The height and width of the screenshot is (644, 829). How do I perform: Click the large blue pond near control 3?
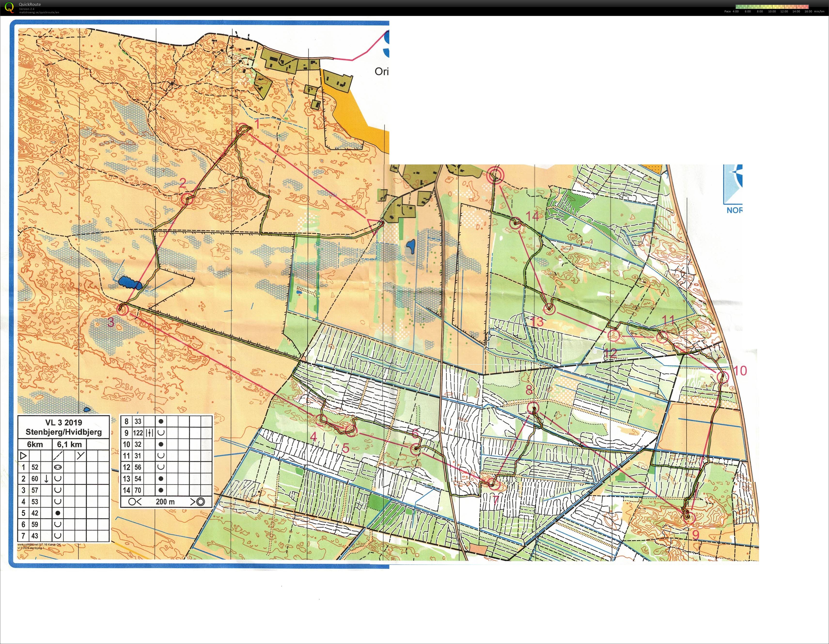[x=130, y=283]
